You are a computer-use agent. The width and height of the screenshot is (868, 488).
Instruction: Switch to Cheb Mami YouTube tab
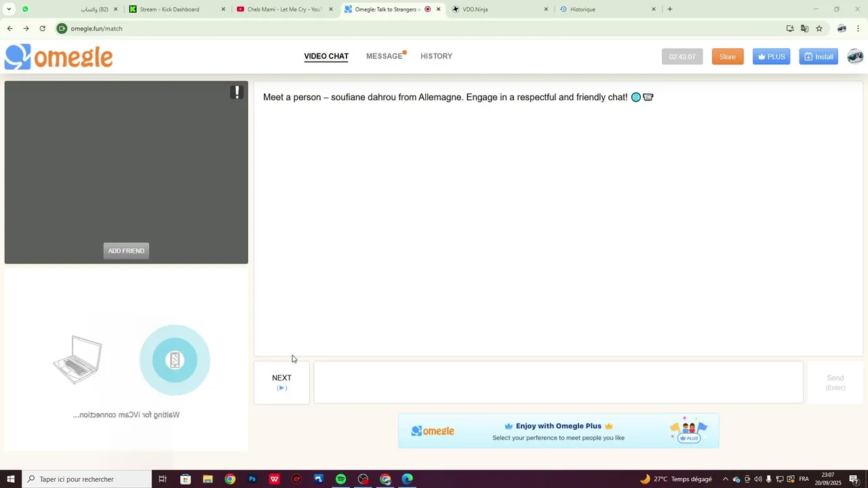click(285, 9)
